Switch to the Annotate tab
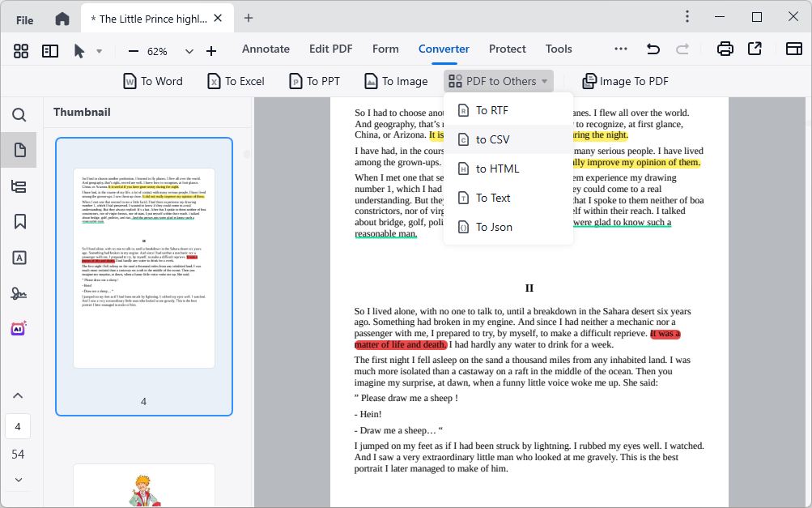Viewport: 812px width, 508px height. click(x=266, y=49)
